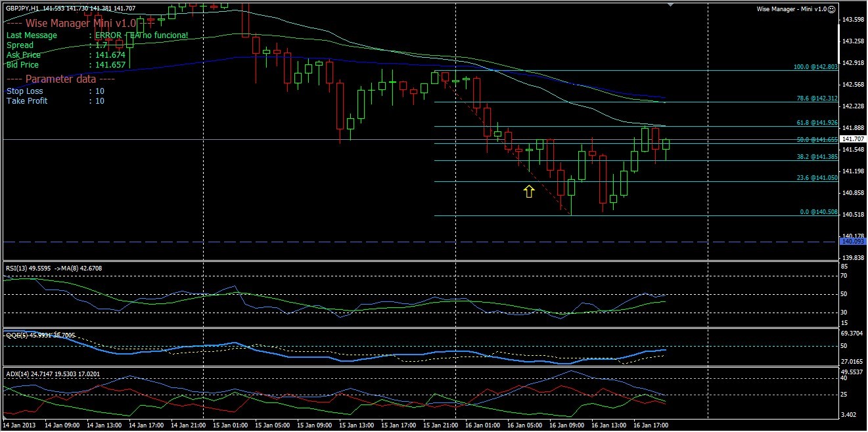This screenshot has height=432, width=868.
Task: Click the '15 Jan 13:00' time axis label
Action: click(x=357, y=425)
